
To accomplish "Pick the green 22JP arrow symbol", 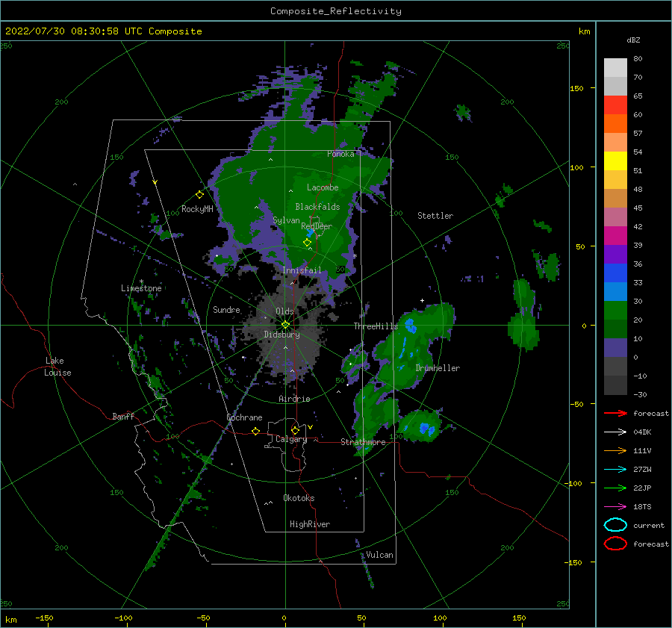I will tap(615, 488).
